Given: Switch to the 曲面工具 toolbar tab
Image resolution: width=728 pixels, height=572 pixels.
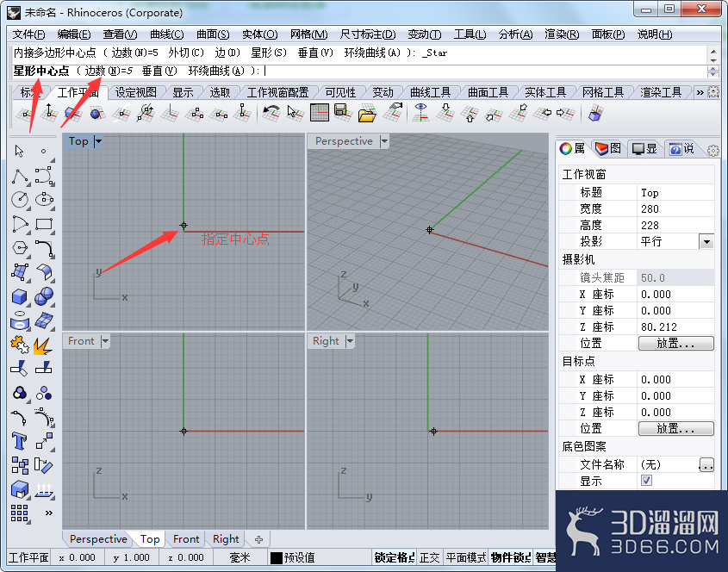Looking at the screenshot, I should coord(488,92).
